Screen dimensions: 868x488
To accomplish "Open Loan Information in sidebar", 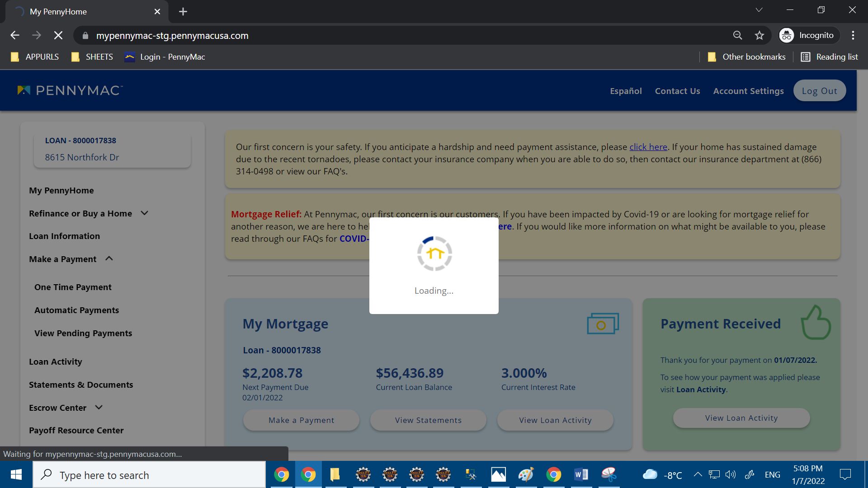I will [64, 236].
